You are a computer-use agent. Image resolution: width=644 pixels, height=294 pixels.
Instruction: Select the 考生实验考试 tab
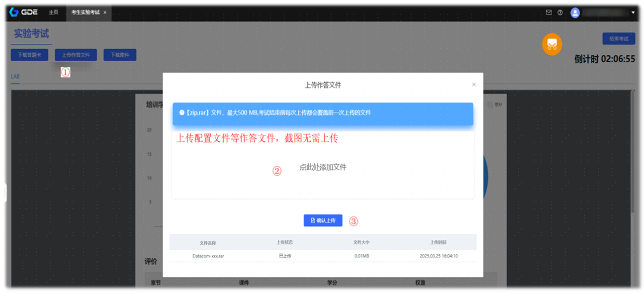pos(85,12)
